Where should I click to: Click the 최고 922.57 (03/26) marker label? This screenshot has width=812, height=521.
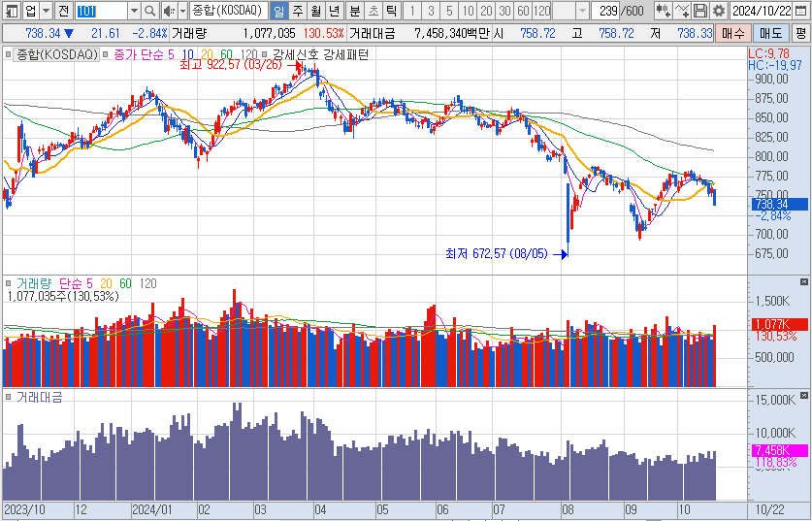[x=231, y=65]
